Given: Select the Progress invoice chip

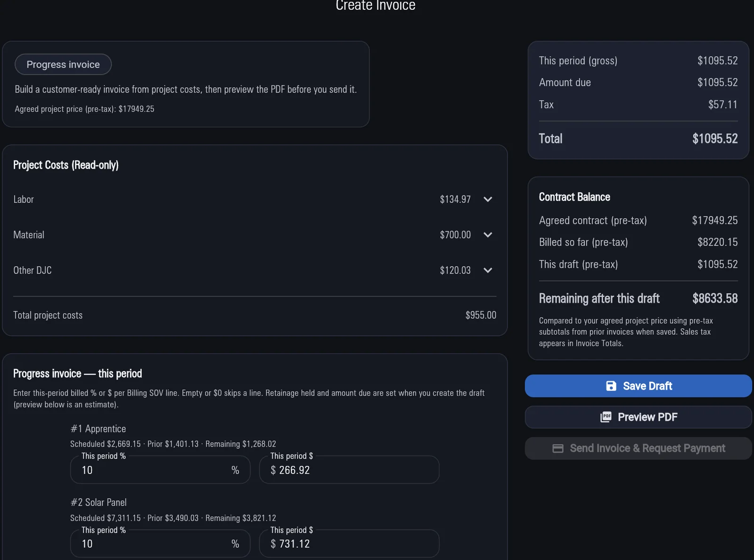Looking at the screenshot, I should pos(63,65).
